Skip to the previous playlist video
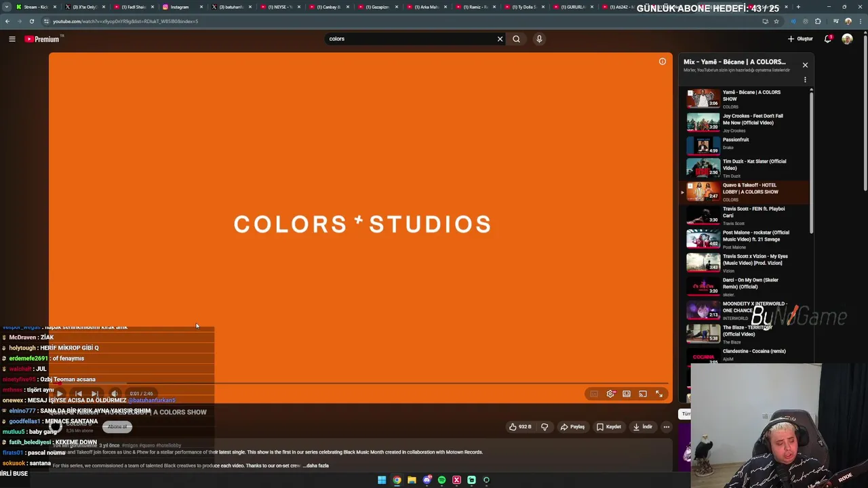The width and height of the screenshot is (868, 488). point(79,394)
